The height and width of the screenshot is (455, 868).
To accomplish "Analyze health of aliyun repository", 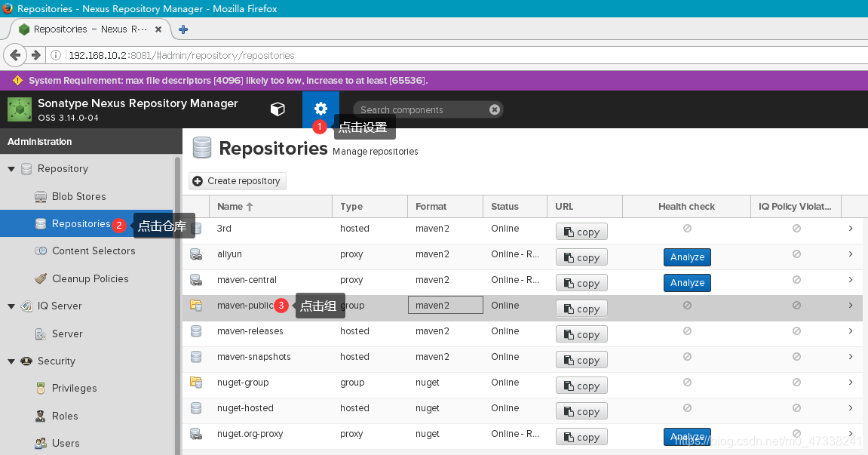I will click(687, 257).
